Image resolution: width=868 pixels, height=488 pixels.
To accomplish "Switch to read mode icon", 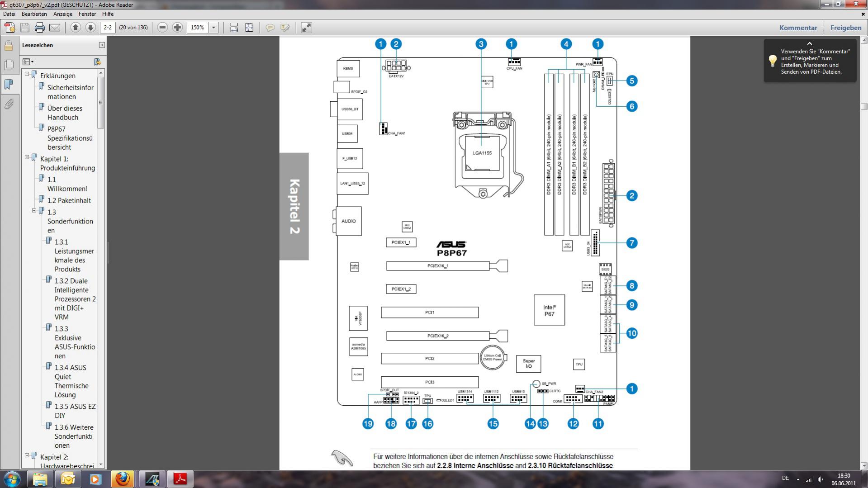I will (306, 28).
